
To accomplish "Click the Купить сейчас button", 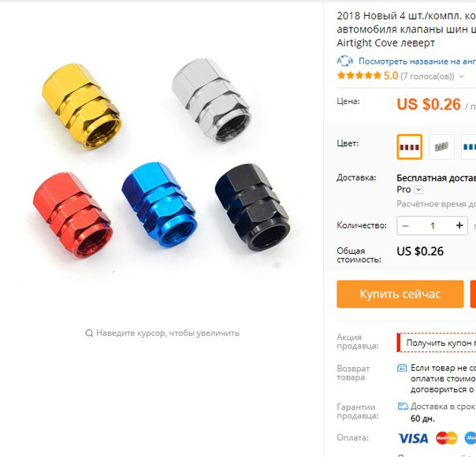I will pyautogui.click(x=400, y=294).
